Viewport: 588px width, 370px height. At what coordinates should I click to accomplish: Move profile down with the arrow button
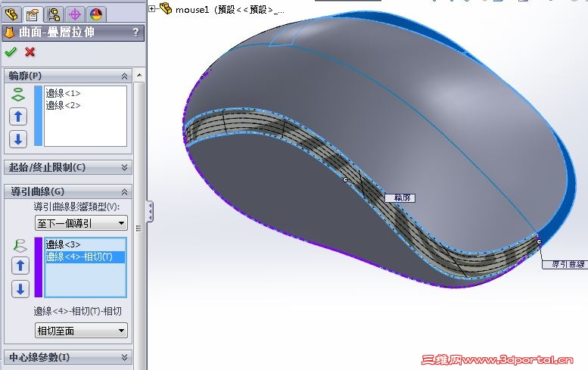18,139
